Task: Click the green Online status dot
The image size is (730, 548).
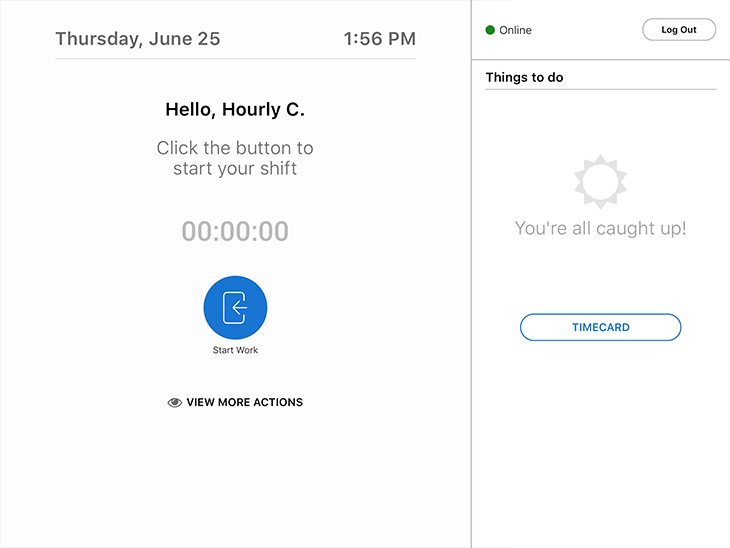Action: [490, 30]
